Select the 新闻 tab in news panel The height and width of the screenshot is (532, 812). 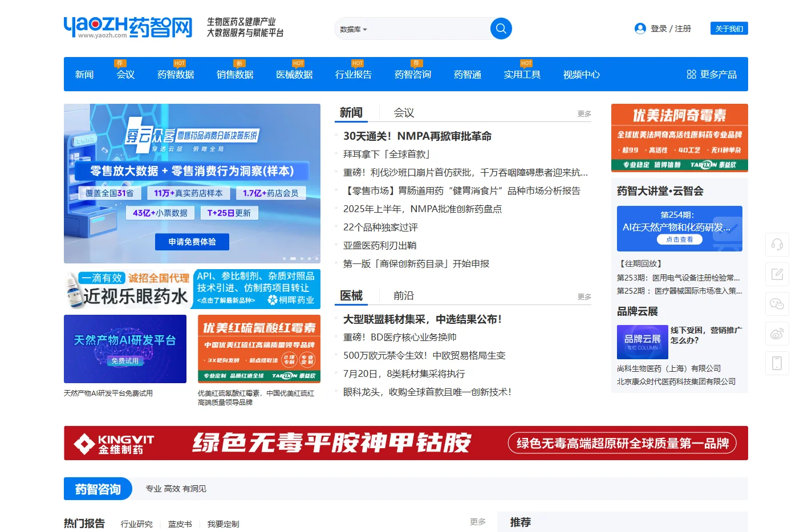tap(351, 113)
